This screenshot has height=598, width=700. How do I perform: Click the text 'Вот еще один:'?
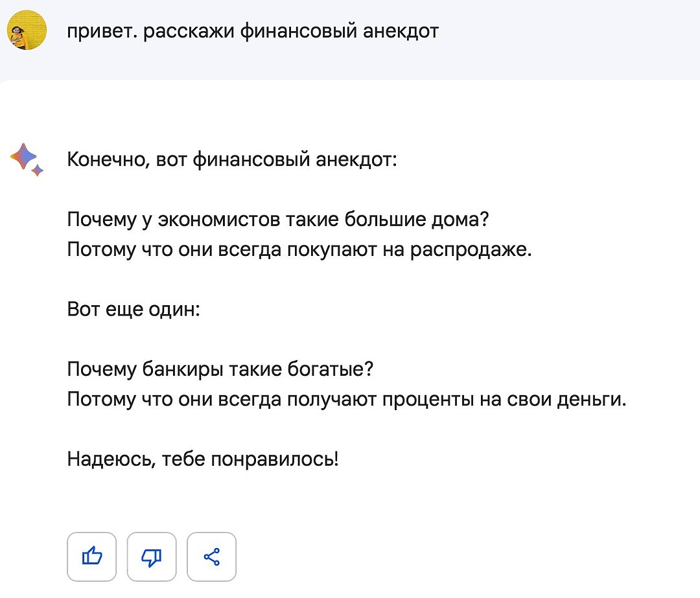point(134,309)
